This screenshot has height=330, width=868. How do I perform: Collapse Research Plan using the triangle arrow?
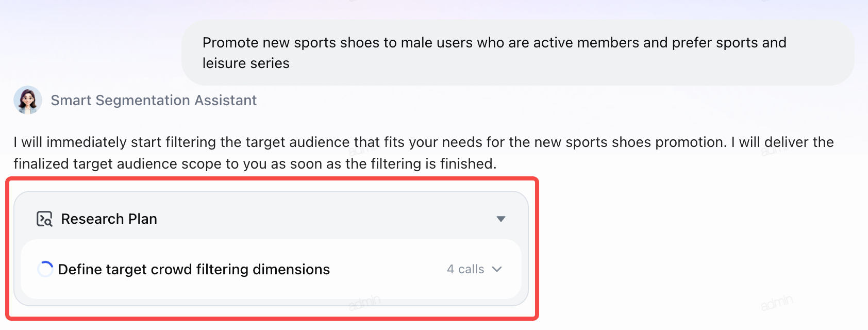[x=500, y=219]
